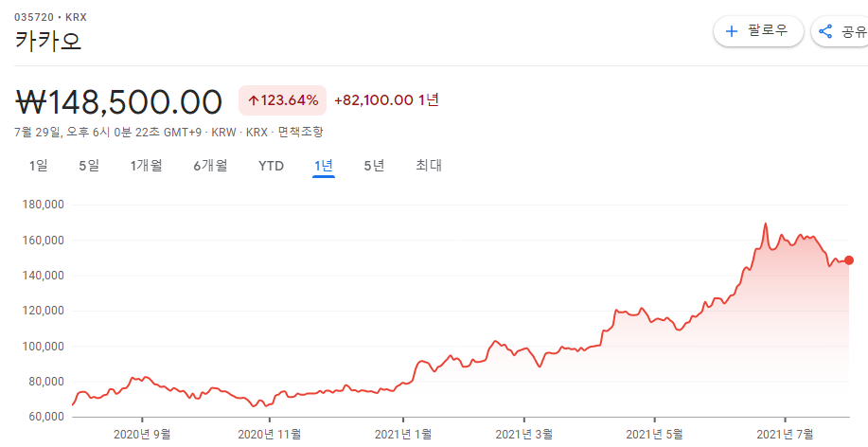
Task: Click the 140,000 y-axis label
Action: (x=44, y=276)
